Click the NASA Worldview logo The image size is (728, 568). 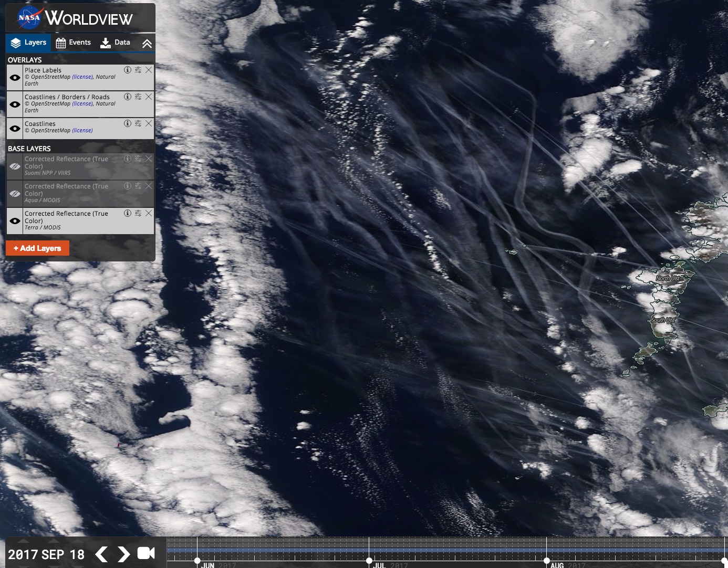pyautogui.click(x=75, y=18)
